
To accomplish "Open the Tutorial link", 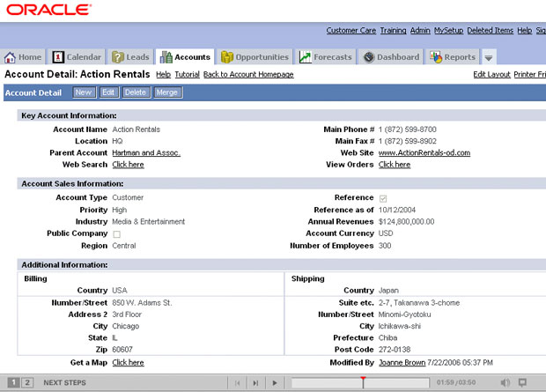I will [x=187, y=75].
